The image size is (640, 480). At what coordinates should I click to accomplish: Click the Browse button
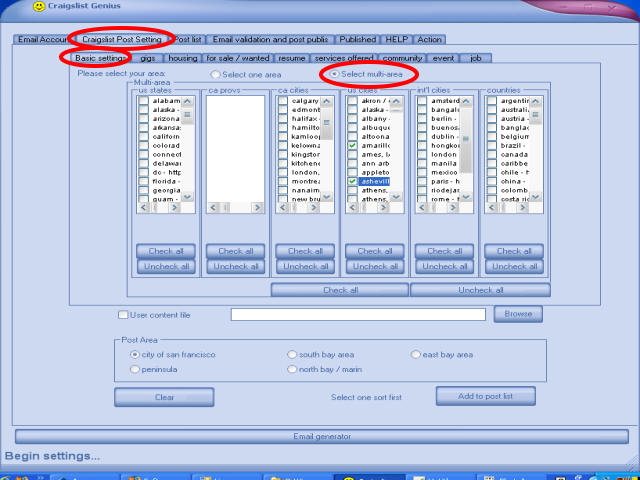pyautogui.click(x=518, y=314)
